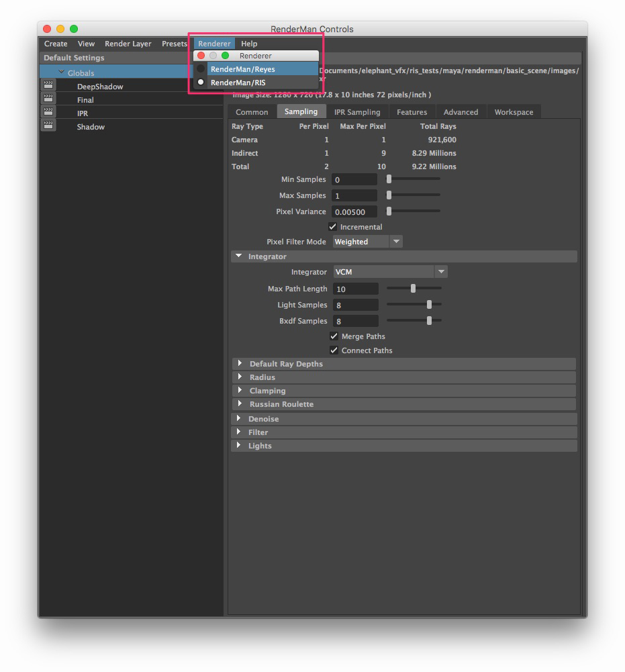Click the '8.29 Millions' Indirect rays value
625x672 pixels.
pos(434,153)
